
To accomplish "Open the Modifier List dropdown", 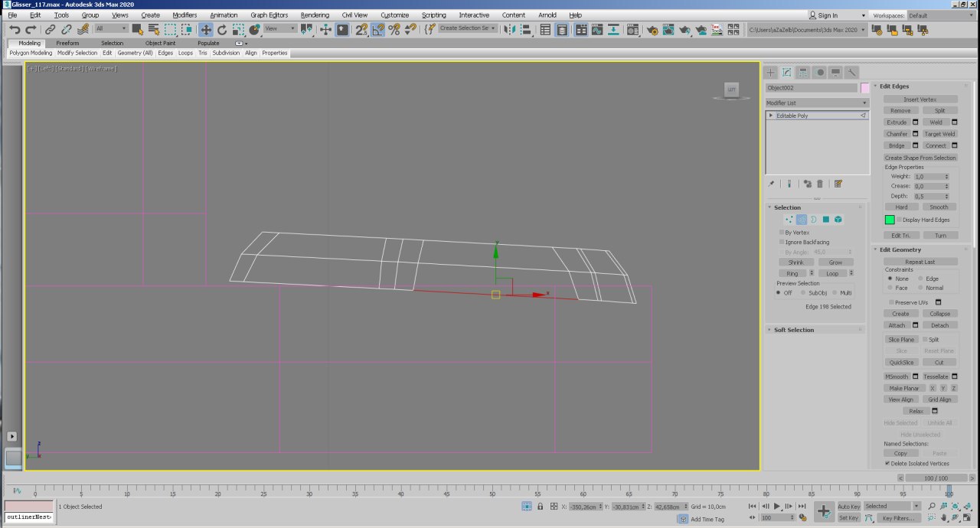I will (x=817, y=103).
